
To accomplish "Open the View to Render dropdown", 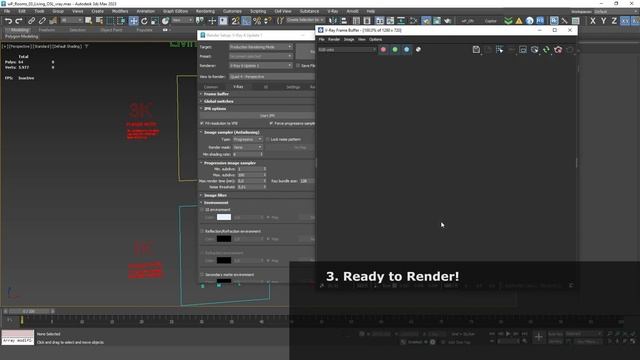I will [x=272, y=76].
